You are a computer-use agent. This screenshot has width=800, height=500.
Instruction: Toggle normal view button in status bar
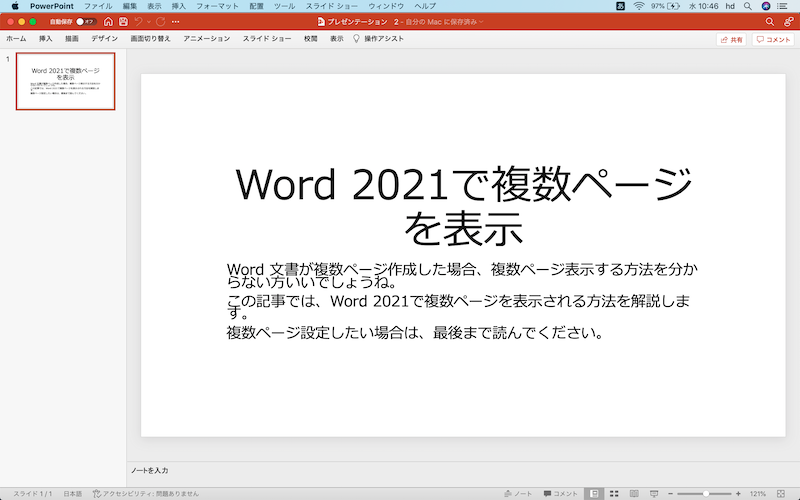(595, 494)
